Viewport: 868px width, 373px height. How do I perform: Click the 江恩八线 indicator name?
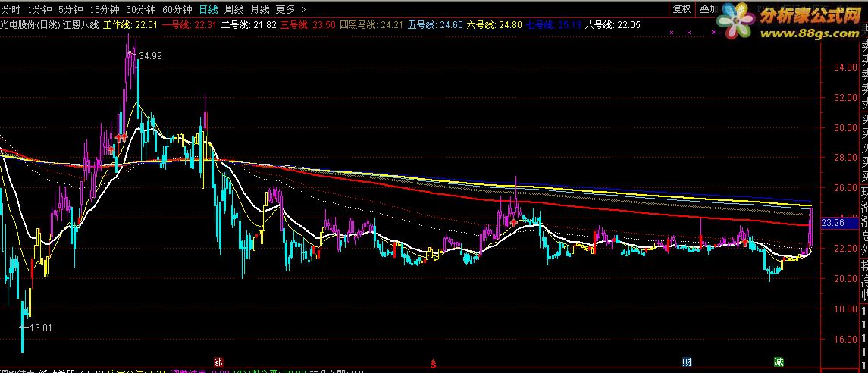click(81, 24)
